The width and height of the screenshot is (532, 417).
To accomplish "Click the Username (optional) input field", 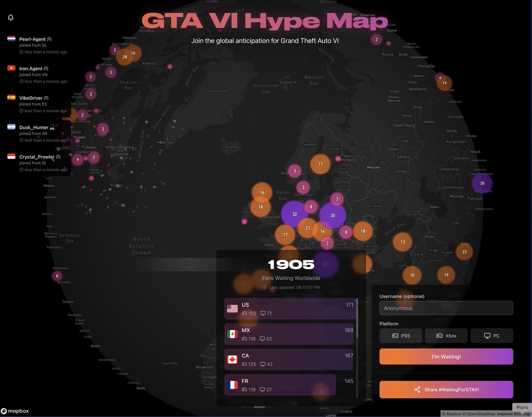I will point(446,308).
